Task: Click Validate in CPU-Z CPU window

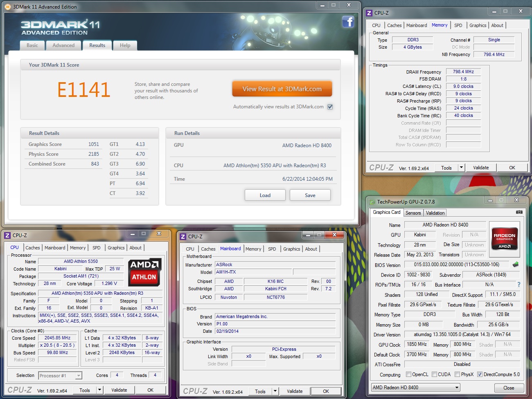Action: coord(119,390)
